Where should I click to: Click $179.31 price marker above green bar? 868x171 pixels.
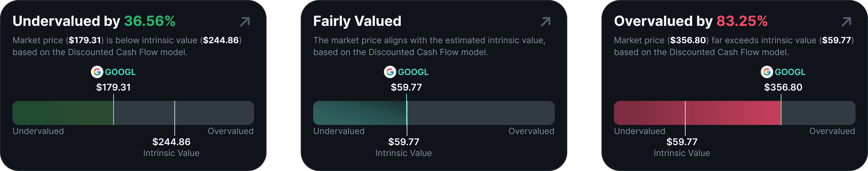113,87
